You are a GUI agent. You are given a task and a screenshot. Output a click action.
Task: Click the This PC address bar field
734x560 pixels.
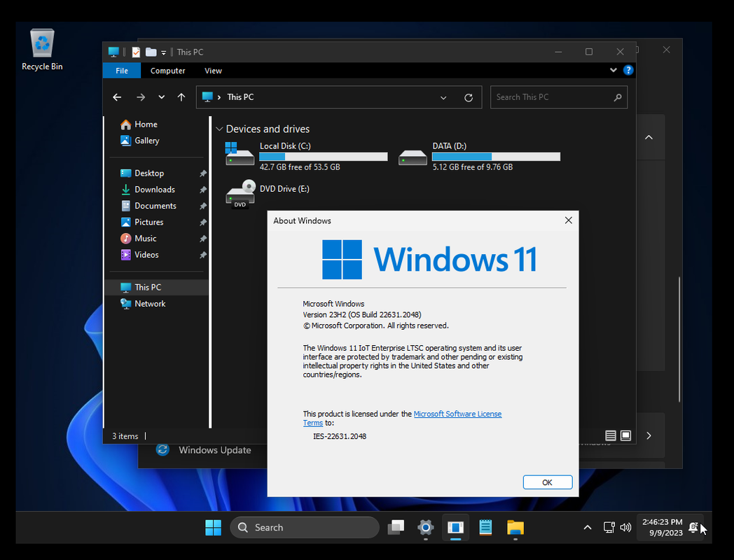click(x=339, y=97)
